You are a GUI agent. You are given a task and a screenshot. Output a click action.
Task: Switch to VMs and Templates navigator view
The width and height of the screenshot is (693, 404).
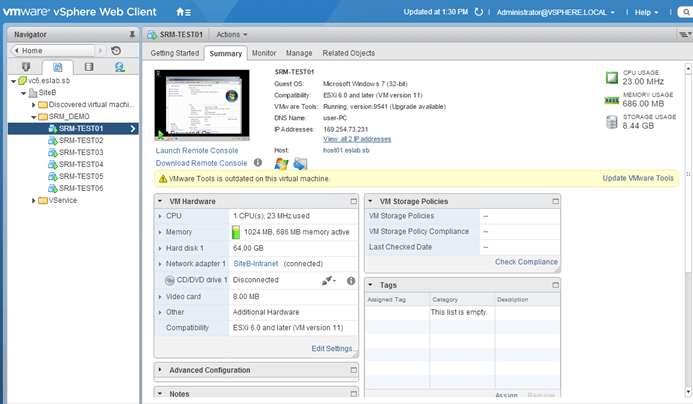(x=57, y=67)
